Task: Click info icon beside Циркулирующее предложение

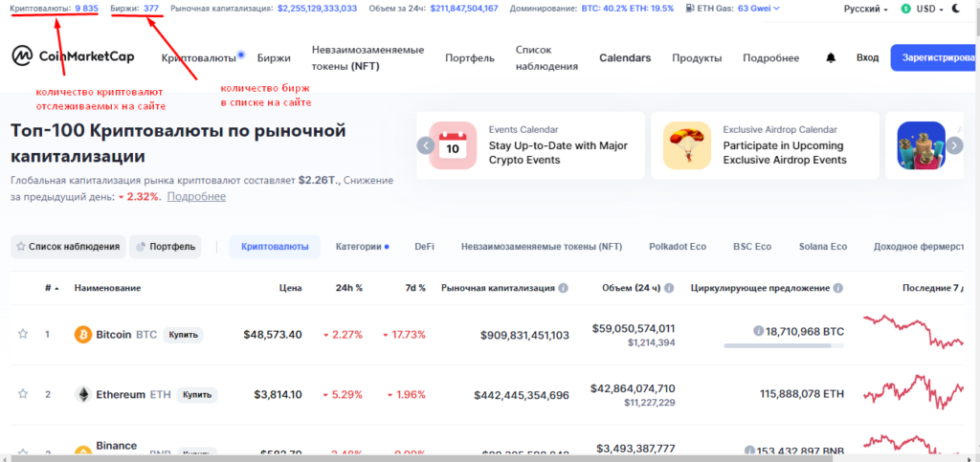Action: (838, 288)
